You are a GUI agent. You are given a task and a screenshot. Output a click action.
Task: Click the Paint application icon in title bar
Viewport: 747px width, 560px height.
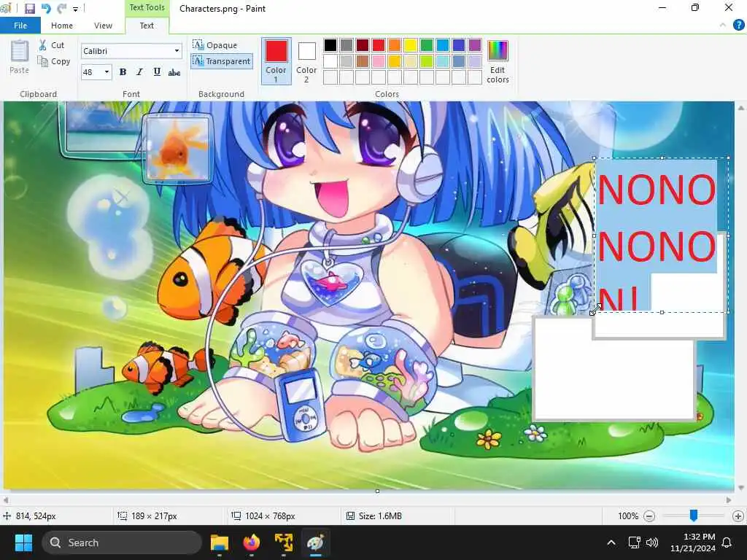click(x=6, y=9)
